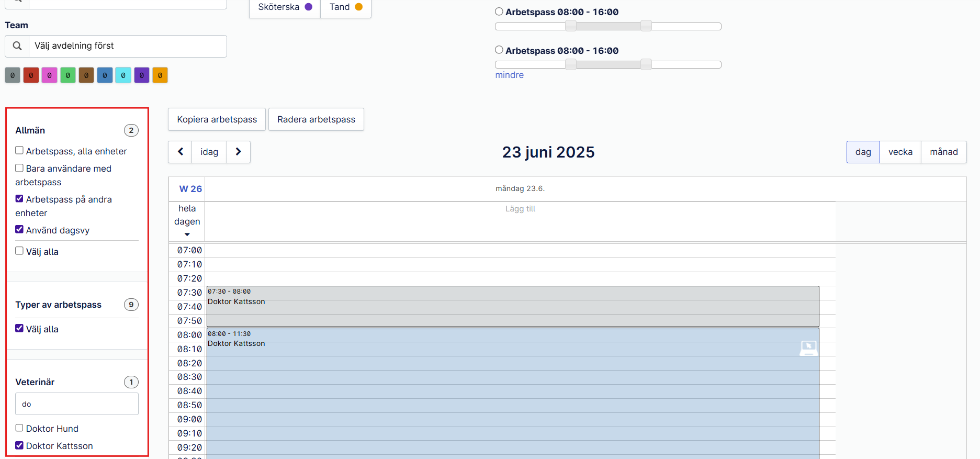Focus Veterinär search field containing do
The width and height of the screenshot is (980, 459).
click(x=77, y=404)
